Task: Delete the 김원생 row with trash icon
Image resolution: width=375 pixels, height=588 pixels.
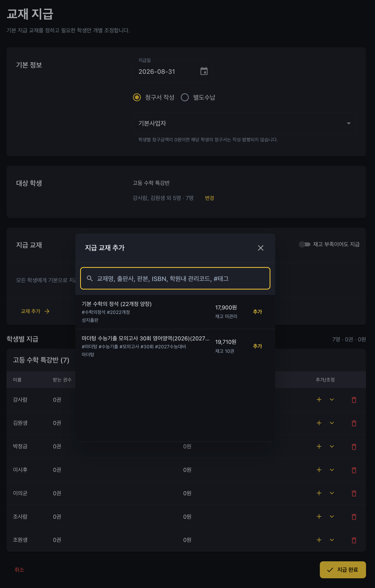Action: tap(354, 423)
